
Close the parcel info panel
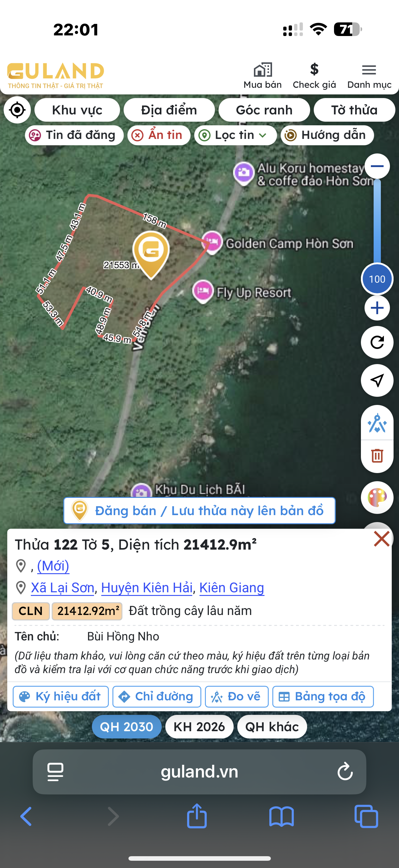click(381, 538)
